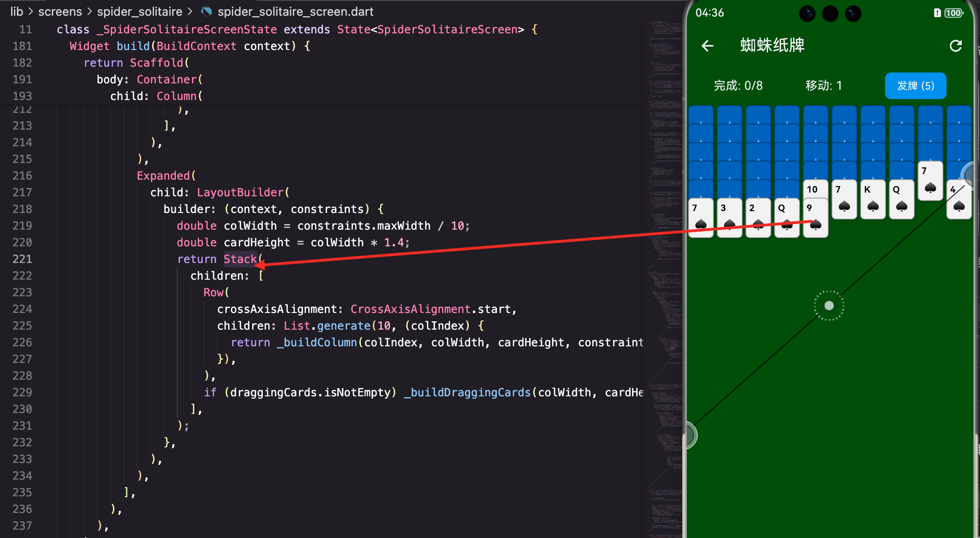Tap the battery indicator in phone status bar
This screenshot has height=538, width=980.
point(953,13)
